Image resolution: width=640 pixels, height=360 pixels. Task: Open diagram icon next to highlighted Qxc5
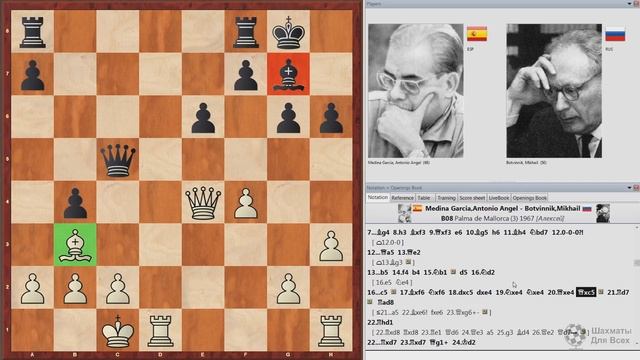tap(601, 292)
